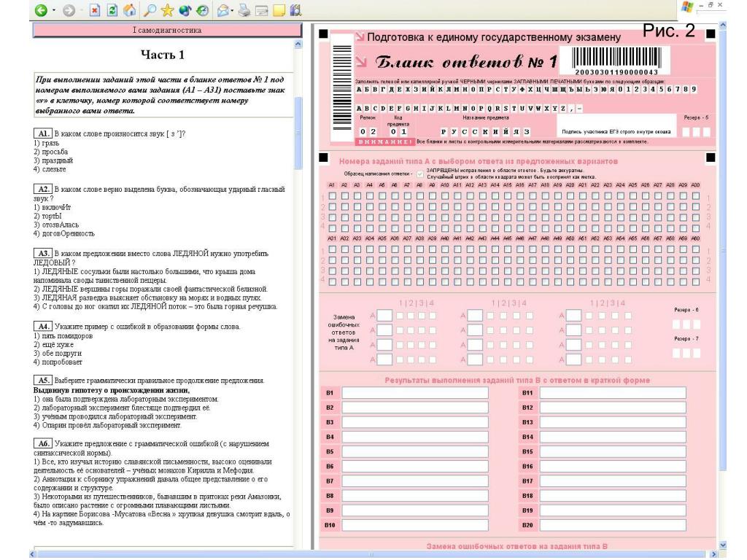Click the B1 answer input field
This screenshot has height=560, width=747.
coord(415,393)
